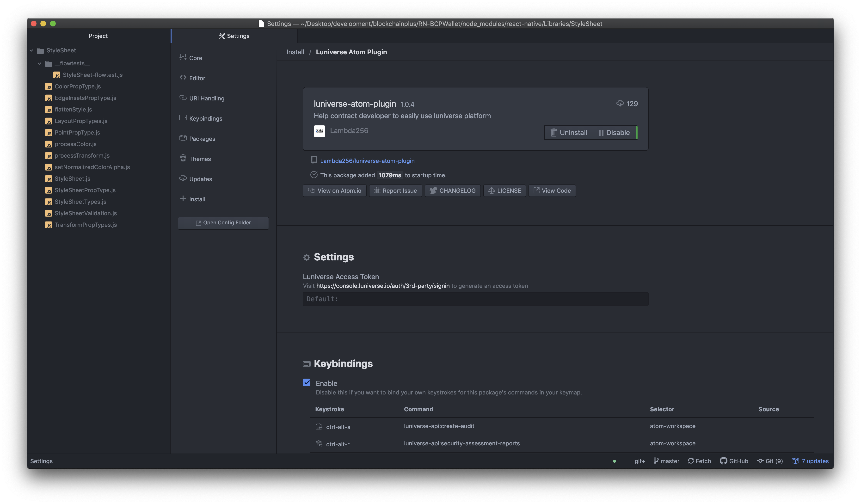This screenshot has width=861, height=504.
Task: Click JS icon beside processColor.js
Action: [x=49, y=145]
